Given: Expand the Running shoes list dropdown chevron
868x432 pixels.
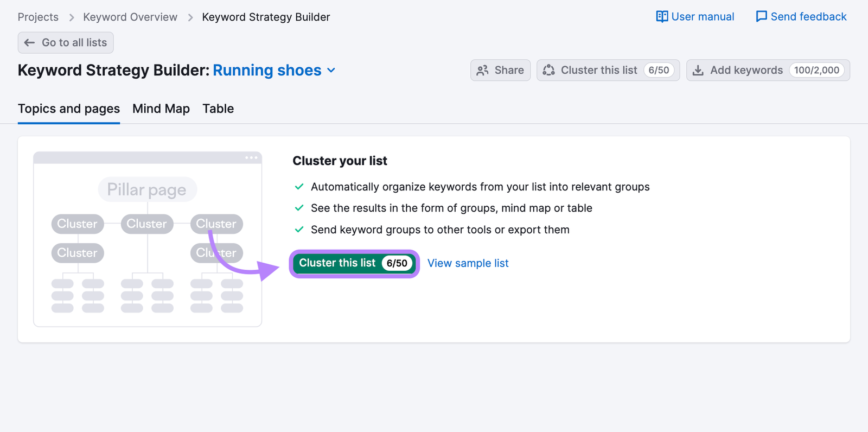Looking at the screenshot, I should pos(331,71).
